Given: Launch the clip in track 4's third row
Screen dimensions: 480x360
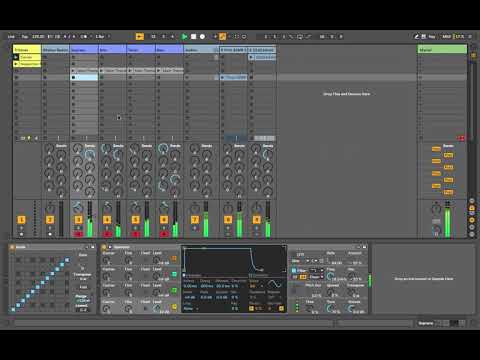Looking at the screenshot, I should point(102,70).
